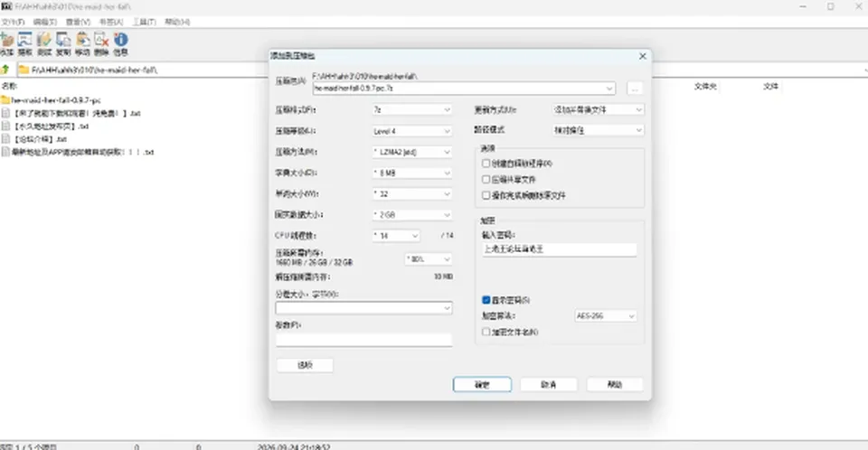
Task: Click the parameters input field
Action: [x=363, y=340]
